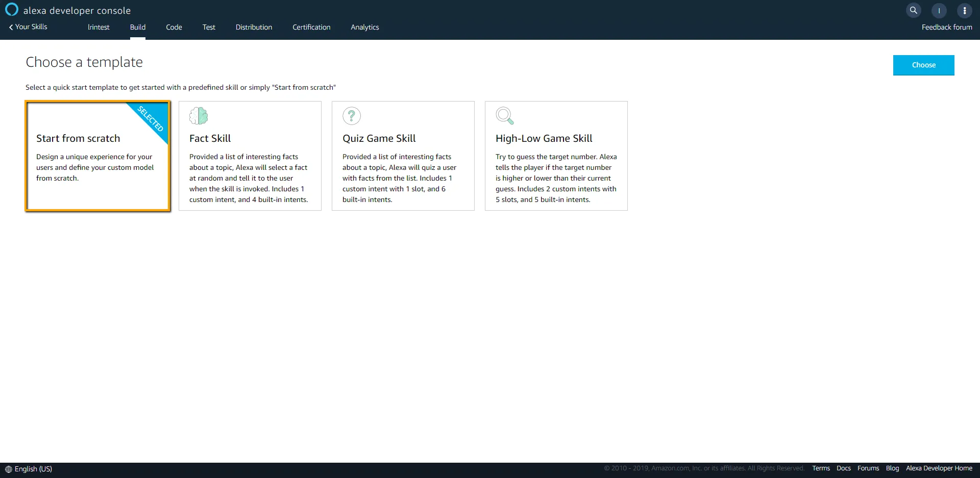This screenshot has width=980, height=478.
Task: Open search with the magnifier icon
Action: coord(913,10)
